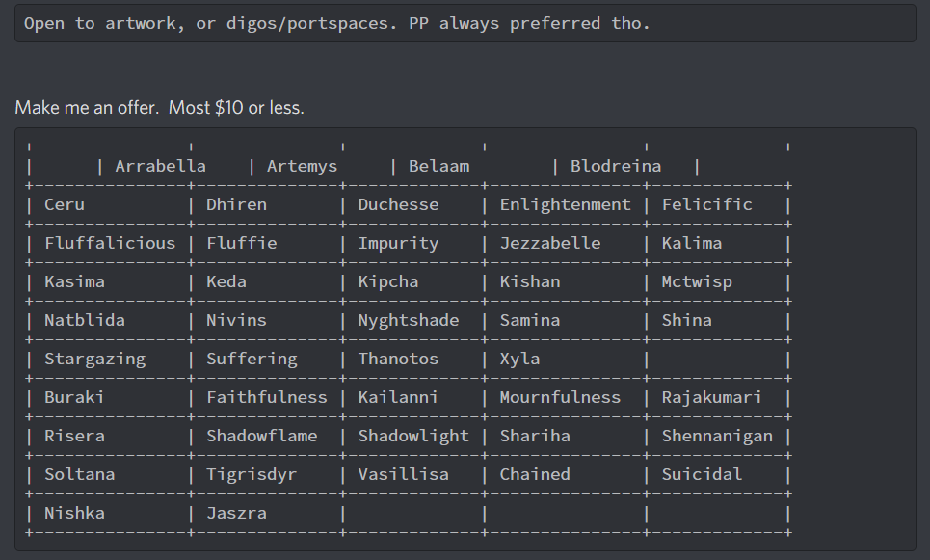Click the Jaszra name
The width and height of the screenshot is (930, 560).
pos(237,513)
